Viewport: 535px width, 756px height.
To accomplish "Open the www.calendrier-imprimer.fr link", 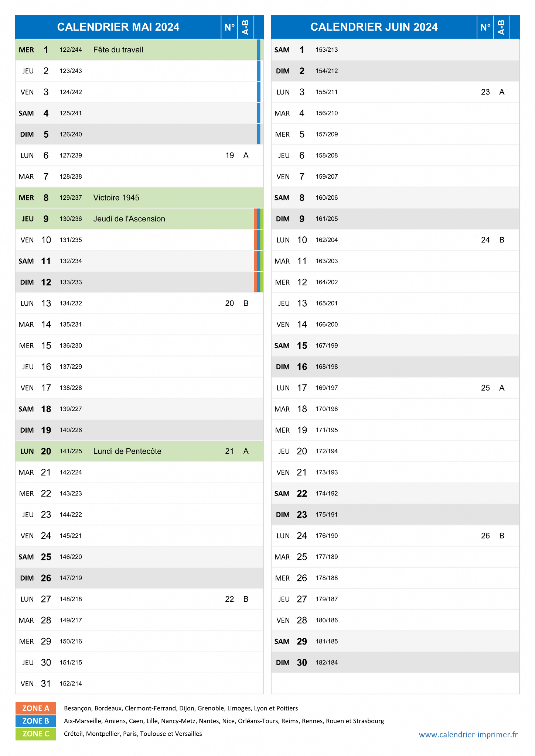I will [x=468, y=735].
